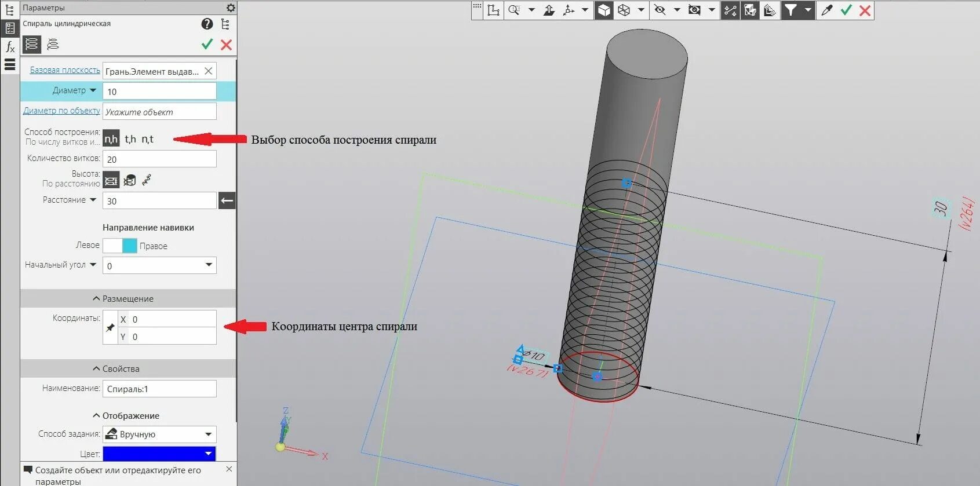Image resolution: width=980 pixels, height=486 pixels.
Task: Click the normal-to-view orientation icon
Action: (549, 10)
